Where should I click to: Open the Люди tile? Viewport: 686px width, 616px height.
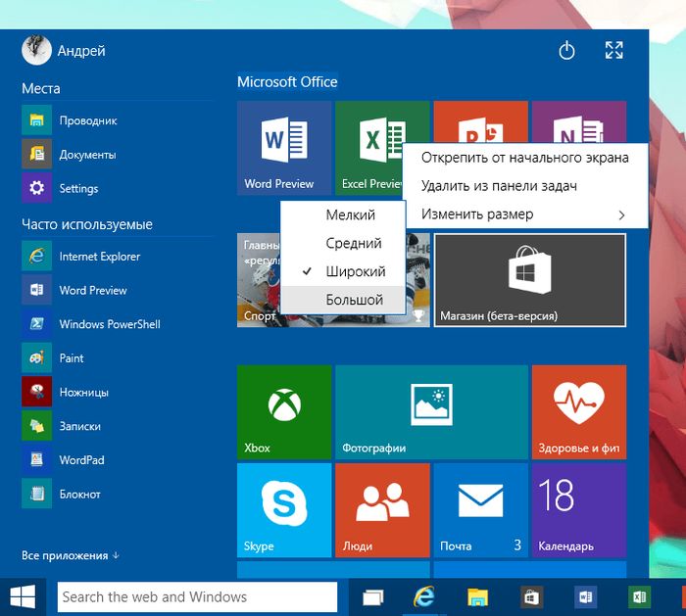[x=382, y=510]
